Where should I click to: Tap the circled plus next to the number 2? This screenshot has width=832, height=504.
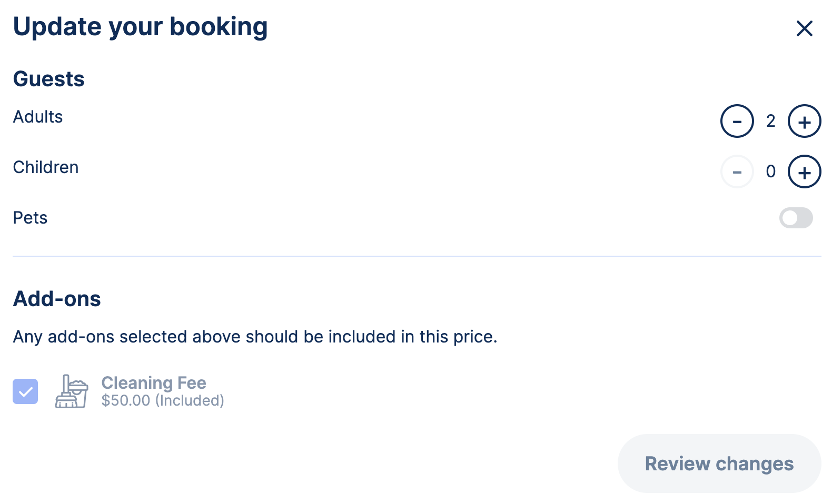[804, 120]
